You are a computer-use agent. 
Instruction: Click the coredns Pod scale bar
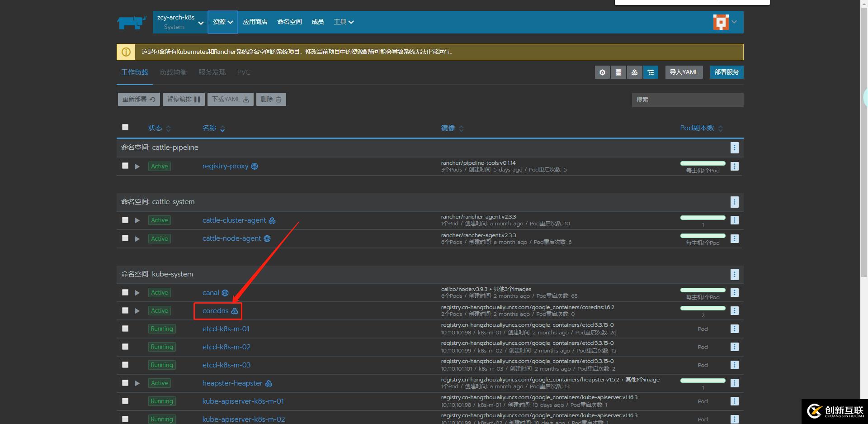coord(703,308)
